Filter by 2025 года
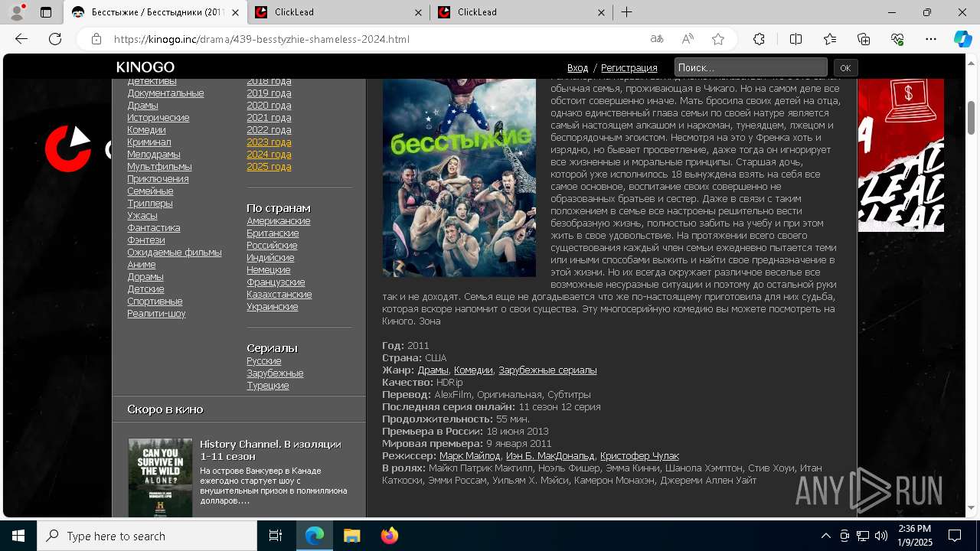This screenshot has height=551, width=980. (269, 167)
